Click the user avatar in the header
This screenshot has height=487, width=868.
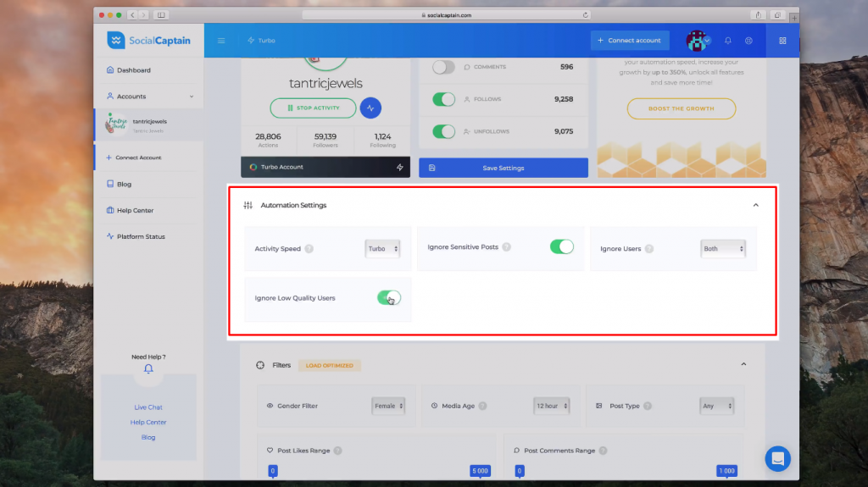697,41
